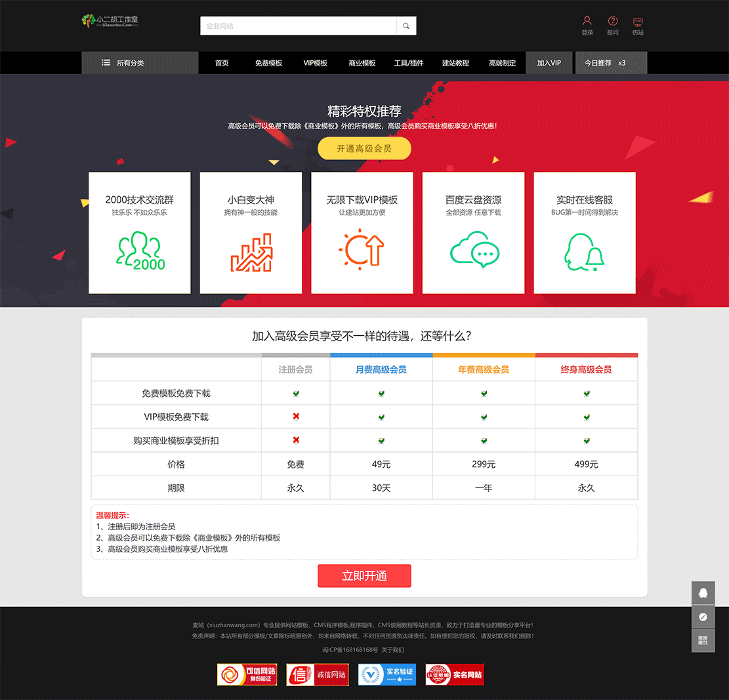The height and width of the screenshot is (700, 729).
Task: Follow the 关于我们 footer link
Action: click(392, 650)
